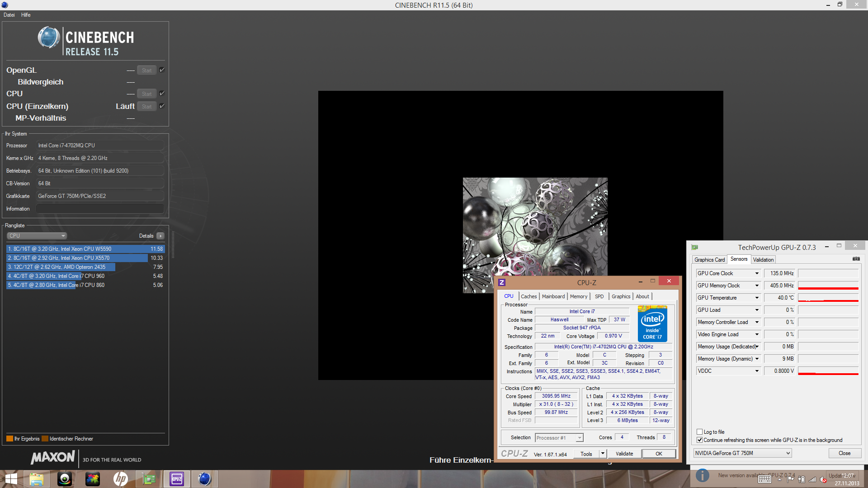Click the orange Ihr Ergebnis color swatch
Screen dimensions: 868x488
(9, 439)
